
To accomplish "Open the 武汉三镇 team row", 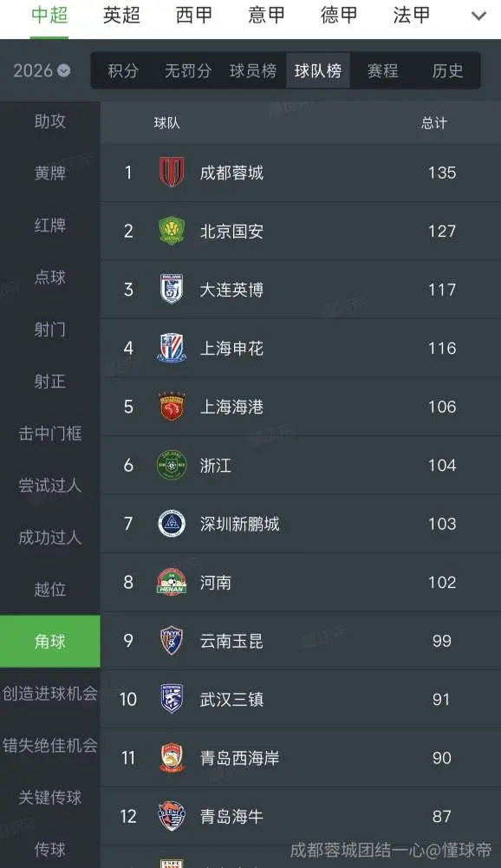I will [x=301, y=699].
